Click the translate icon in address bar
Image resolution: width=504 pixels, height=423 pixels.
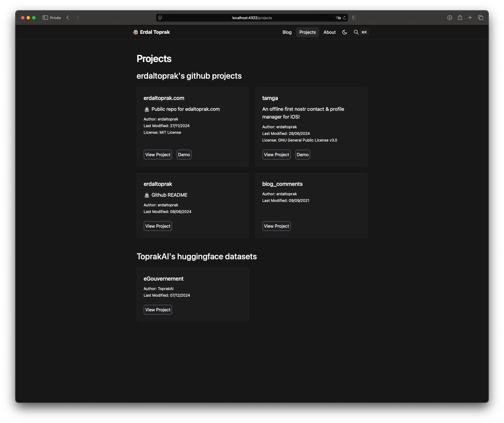(338, 18)
